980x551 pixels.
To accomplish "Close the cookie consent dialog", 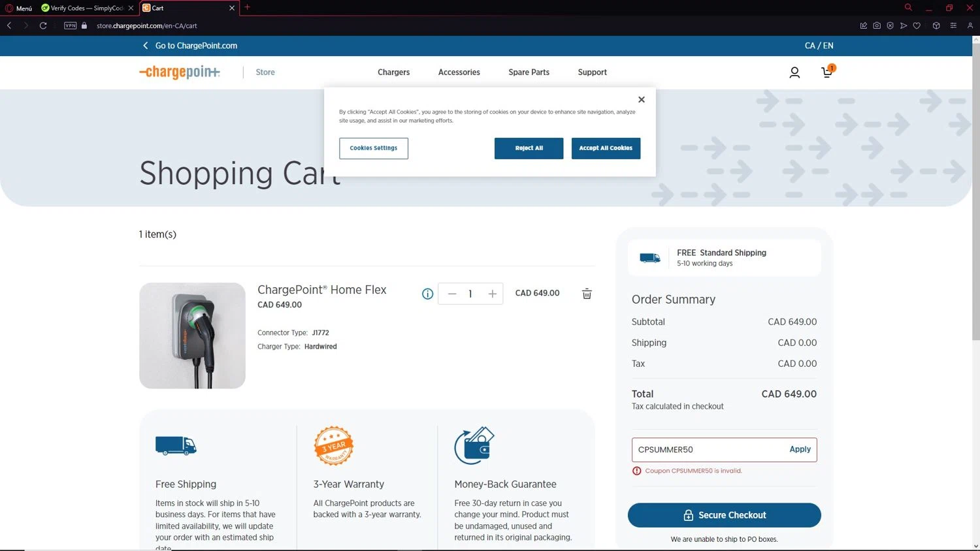I will (642, 100).
